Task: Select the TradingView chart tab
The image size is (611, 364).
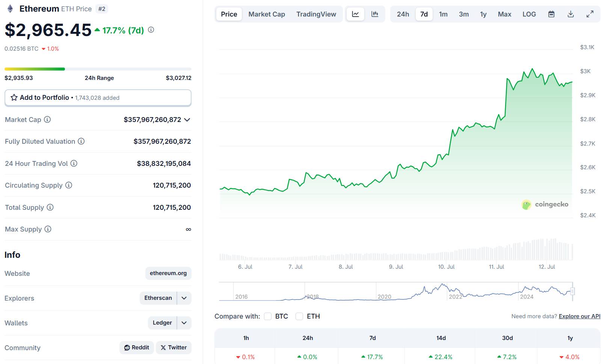Action: [x=316, y=14]
